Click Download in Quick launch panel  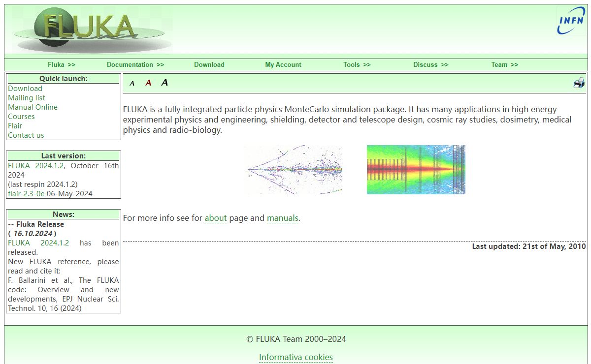tap(25, 89)
